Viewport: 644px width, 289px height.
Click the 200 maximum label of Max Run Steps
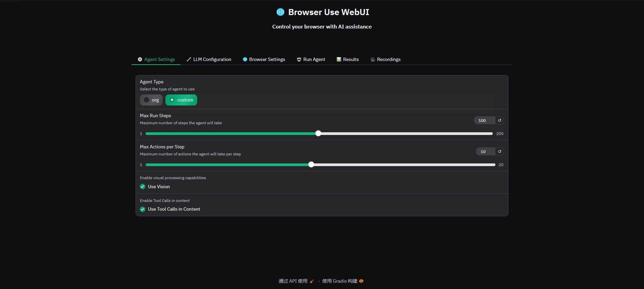tap(500, 134)
